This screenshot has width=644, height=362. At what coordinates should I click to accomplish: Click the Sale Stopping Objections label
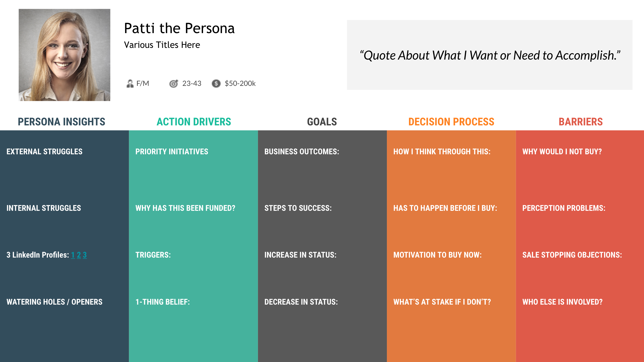(x=572, y=255)
